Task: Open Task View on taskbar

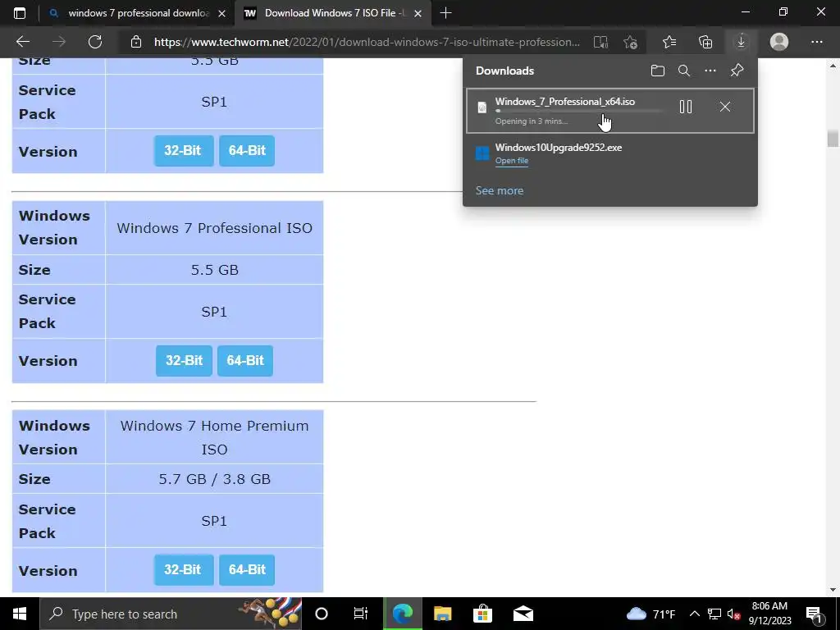Action: click(x=361, y=614)
